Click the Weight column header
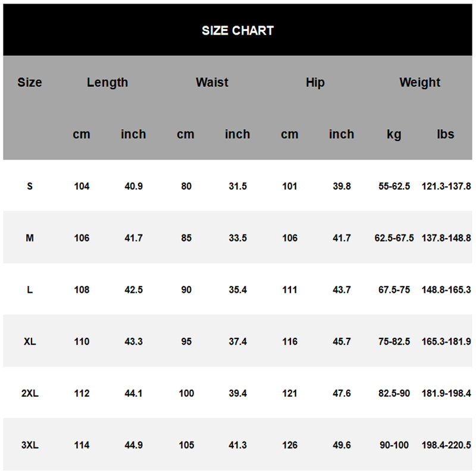 coord(419,83)
